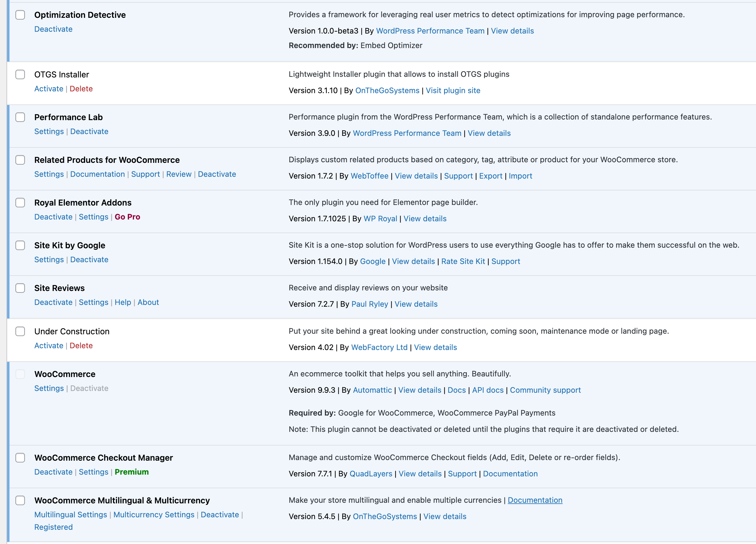Viewport: 756px width, 544px height.
Task: Tick the Royal Elementor Addons checkbox
Action: tap(20, 203)
